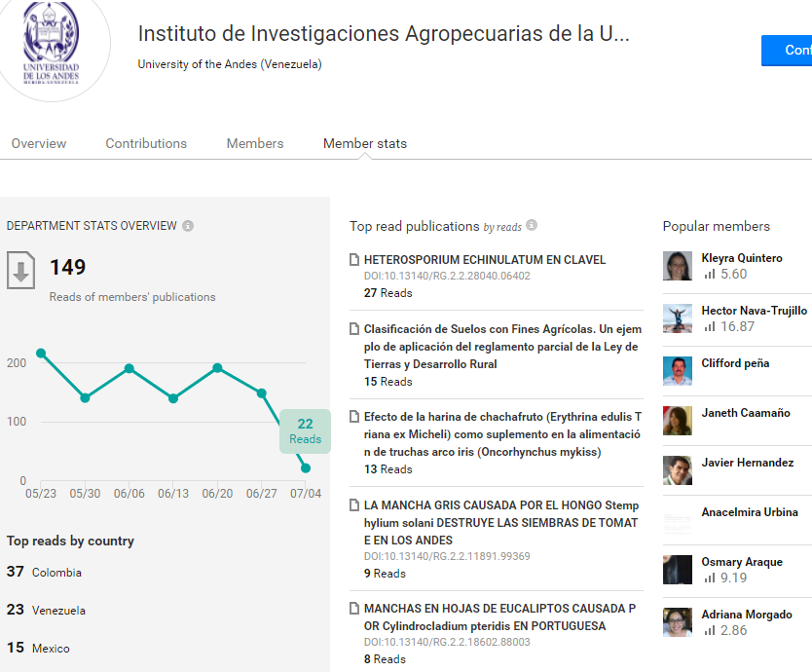This screenshot has height=672, width=812.
Task: Click the Universidad de Los Andes logo
Action: pyautogui.click(x=52, y=44)
